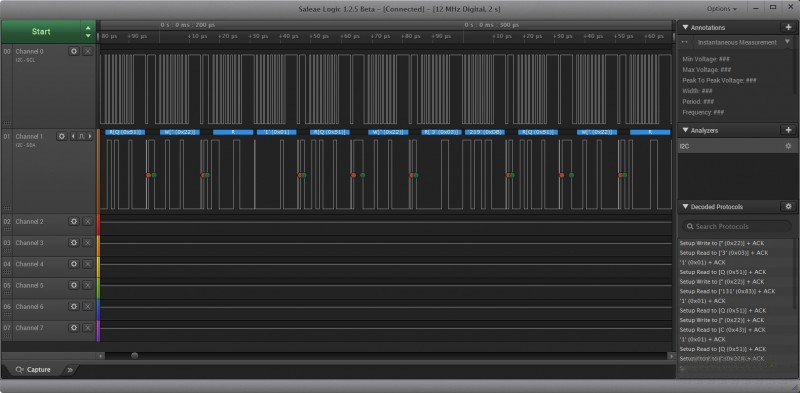
Task: Collapse the Analyzers panel
Action: coord(685,131)
